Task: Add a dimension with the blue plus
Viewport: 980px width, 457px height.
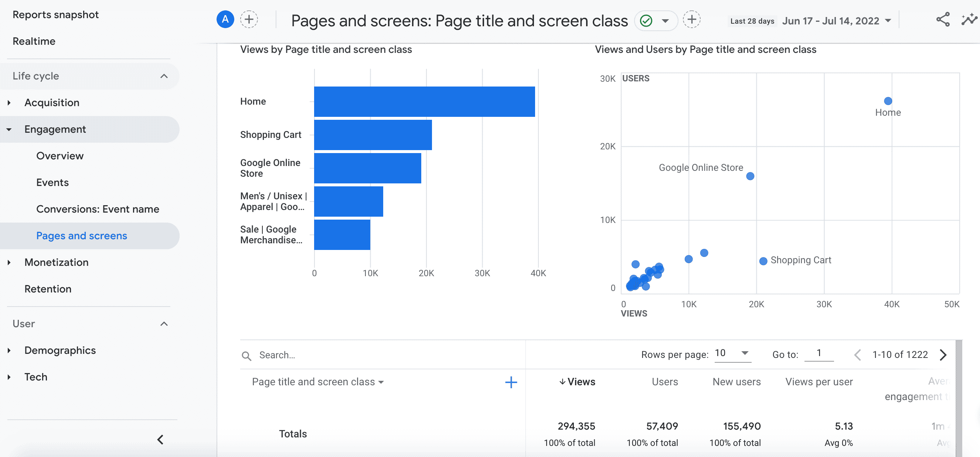Action: tap(511, 382)
